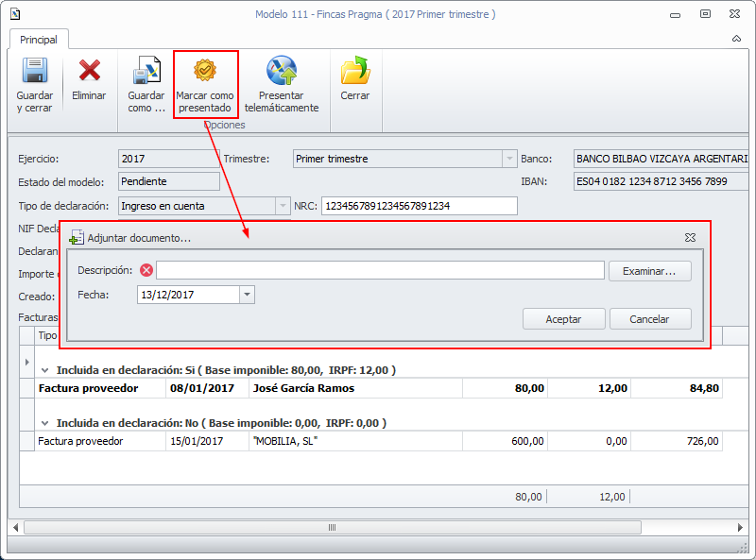Click the Guardar como icon
This screenshot has height=560, width=756.
click(x=146, y=71)
